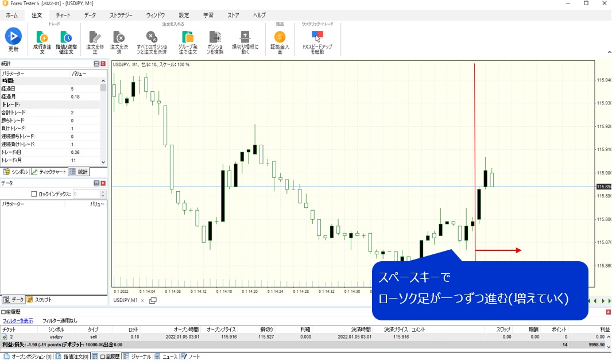This screenshot has height=364, width=612.
Task: Click the グループ発注で注文 group order icon
Action: pyautogui.click(x=187, y=38)
